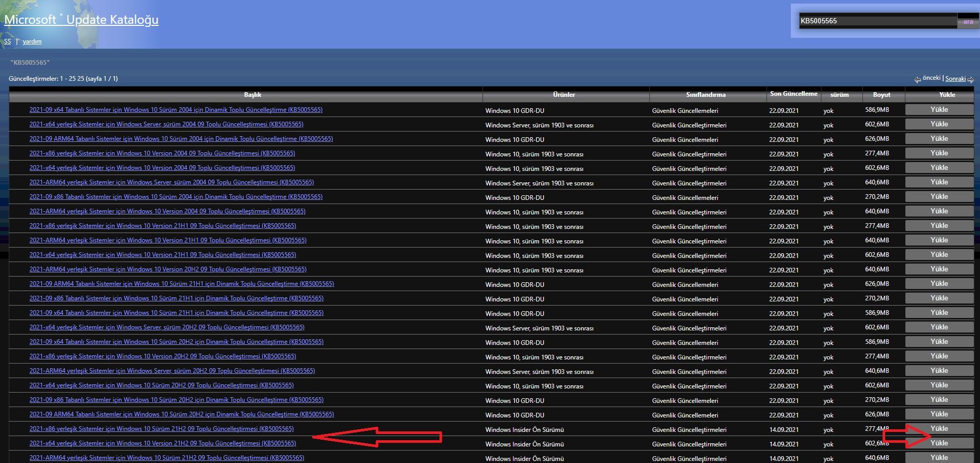Open x64 Windows 10 Sürüm 21H1 Dinamik update link
The height and width of the screenshot is (463, 980).
pyautogui.click(x=176, y=313)
